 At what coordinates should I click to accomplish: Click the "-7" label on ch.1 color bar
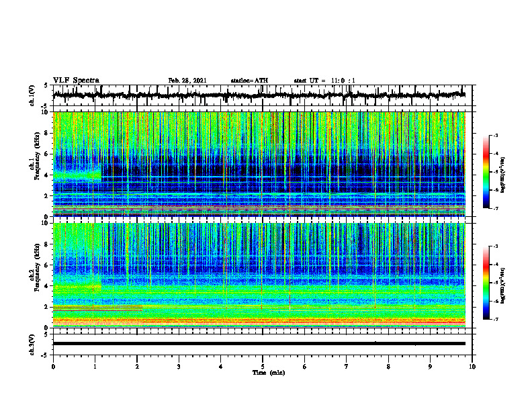(495, 208)
